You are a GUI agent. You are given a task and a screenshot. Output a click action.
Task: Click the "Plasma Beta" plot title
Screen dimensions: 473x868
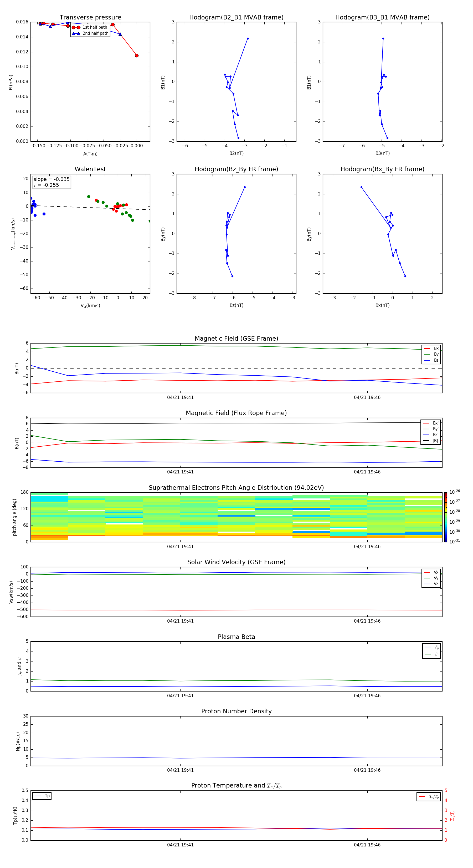coord(236,637)
